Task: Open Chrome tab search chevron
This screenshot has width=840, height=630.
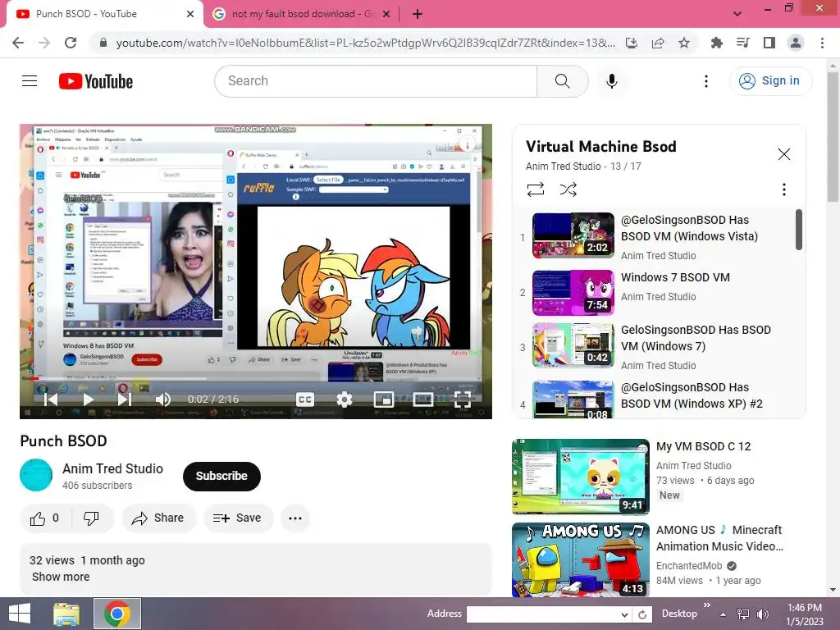Action: click(x=737, y=14)
